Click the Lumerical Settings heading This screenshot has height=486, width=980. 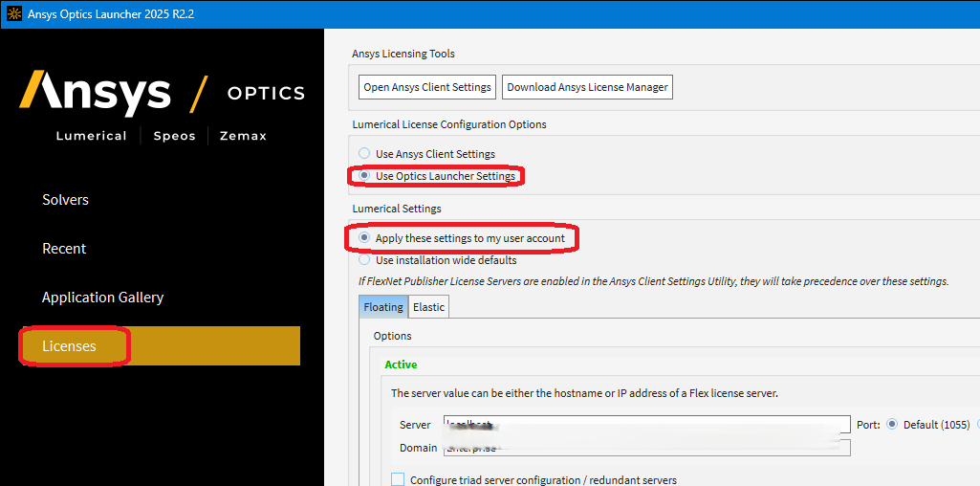tap(396, 209)
